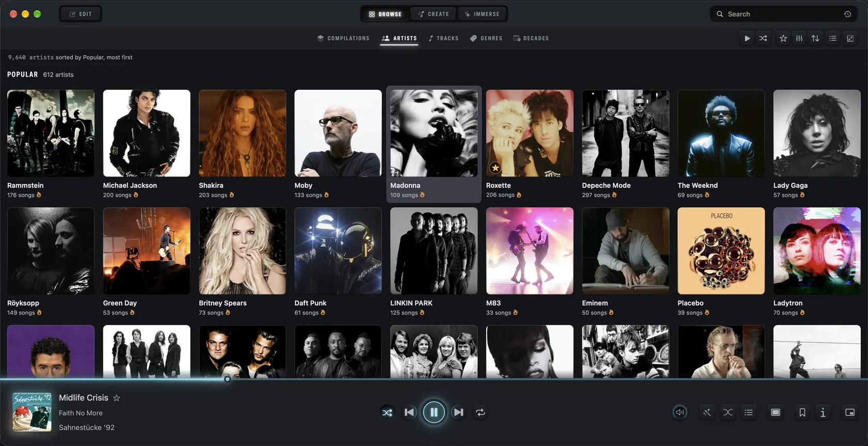
Task: Open the Ladytron artist photo
Action: (x=817, y=251)
